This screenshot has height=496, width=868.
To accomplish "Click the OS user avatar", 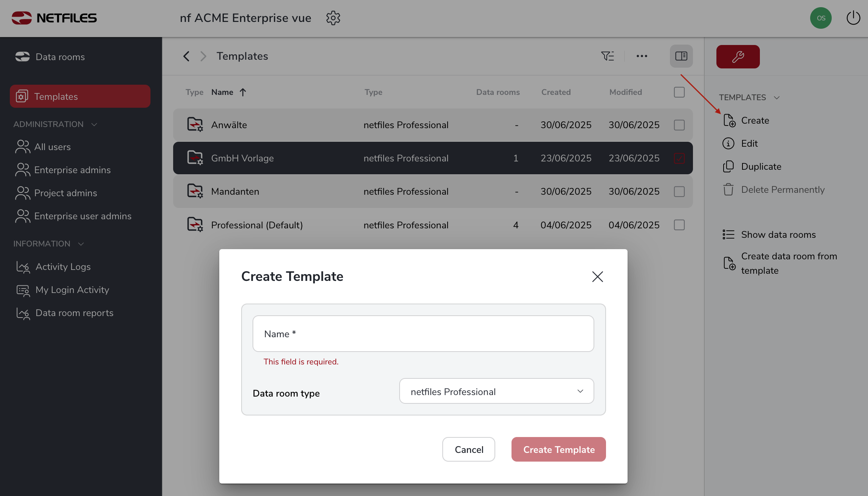I will 820,18.
